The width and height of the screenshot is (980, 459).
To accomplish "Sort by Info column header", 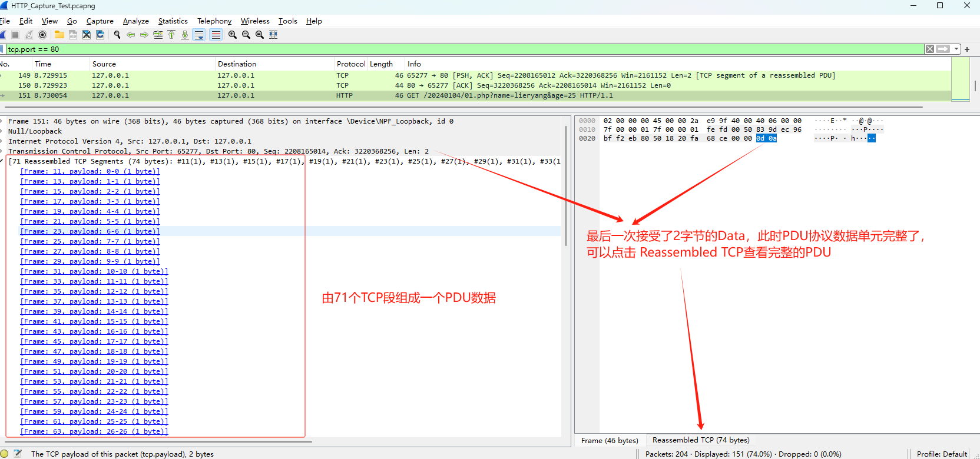I will pos(677,64).
